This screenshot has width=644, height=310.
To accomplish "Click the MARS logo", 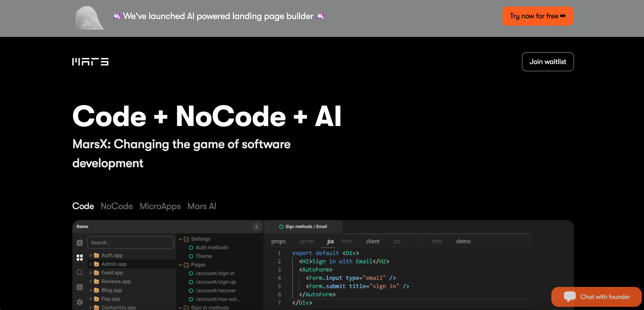I will 90,62.
